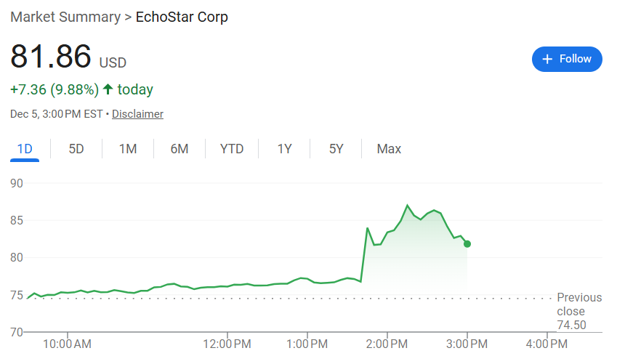The width and height of the screenshot is (625, 364).
Task: Click the green up arrow icon
Action: 108,89
